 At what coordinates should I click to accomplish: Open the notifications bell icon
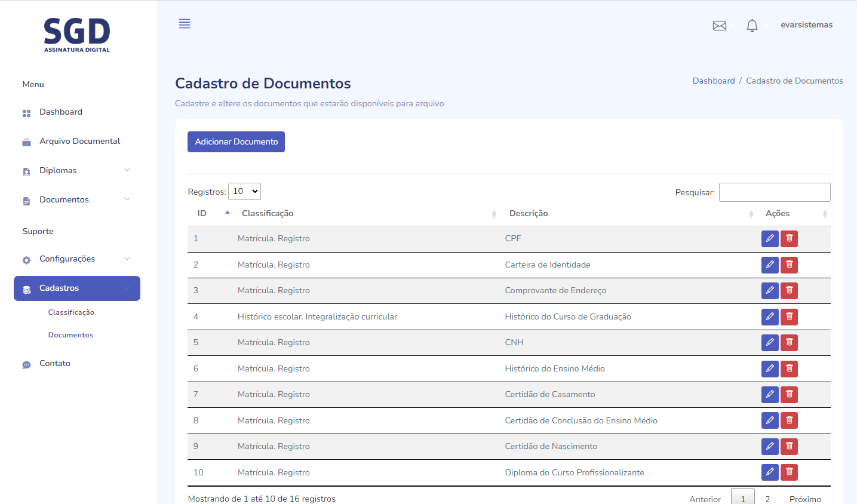tap(752, 26)
